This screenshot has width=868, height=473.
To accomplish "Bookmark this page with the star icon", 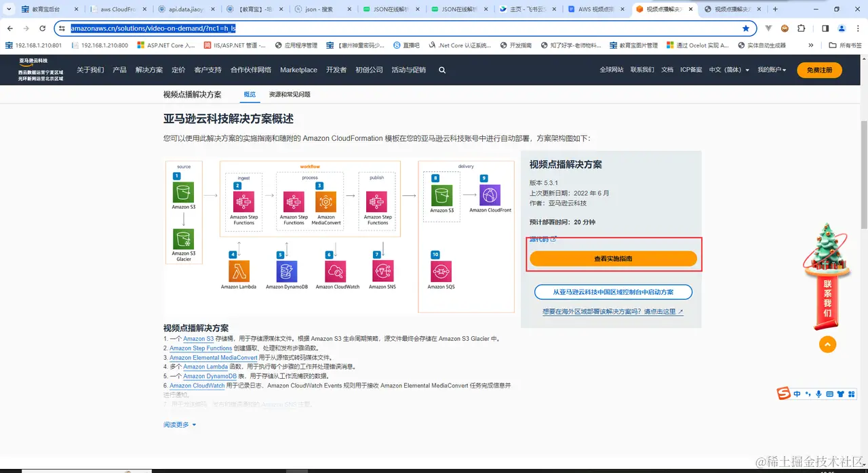I will (x=746, y=28).
